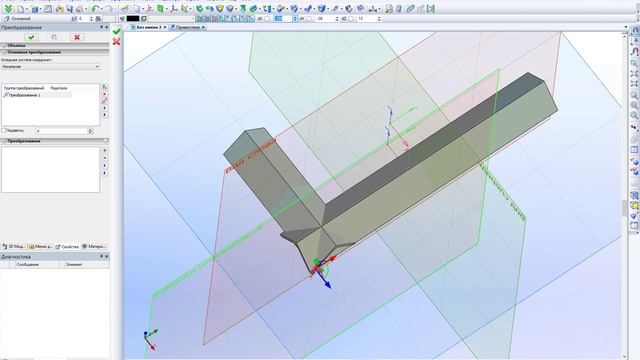Click the Подсветы numeric input field

(61, 131)
